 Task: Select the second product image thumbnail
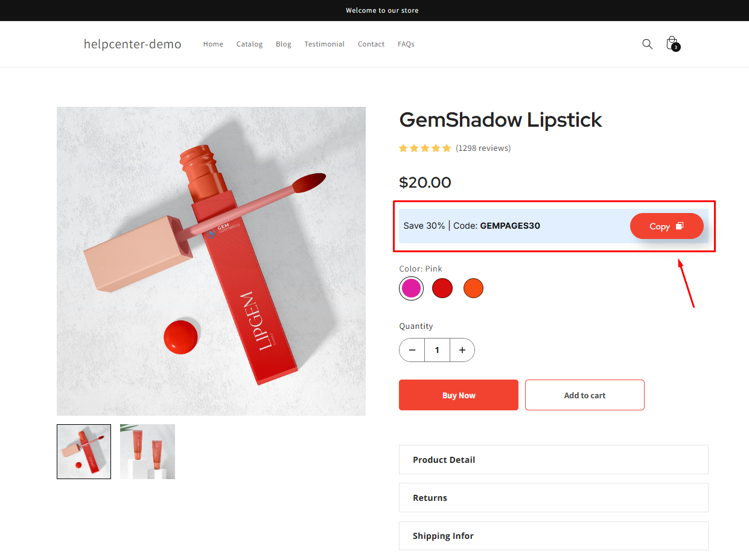147,451
